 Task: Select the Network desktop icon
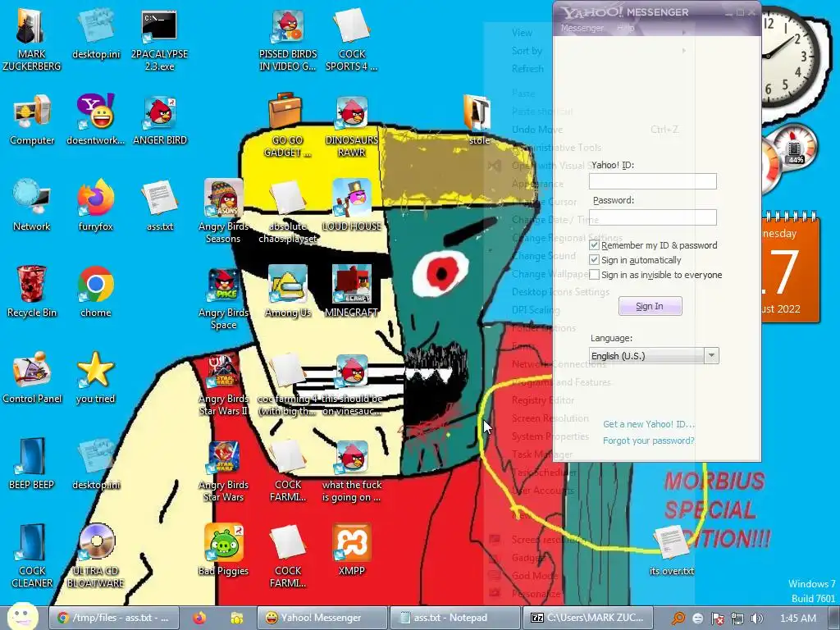coord(32,205)
